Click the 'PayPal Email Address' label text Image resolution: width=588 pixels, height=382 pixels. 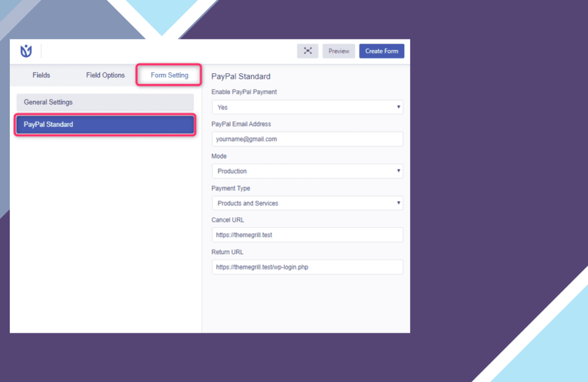pos(241,124)
